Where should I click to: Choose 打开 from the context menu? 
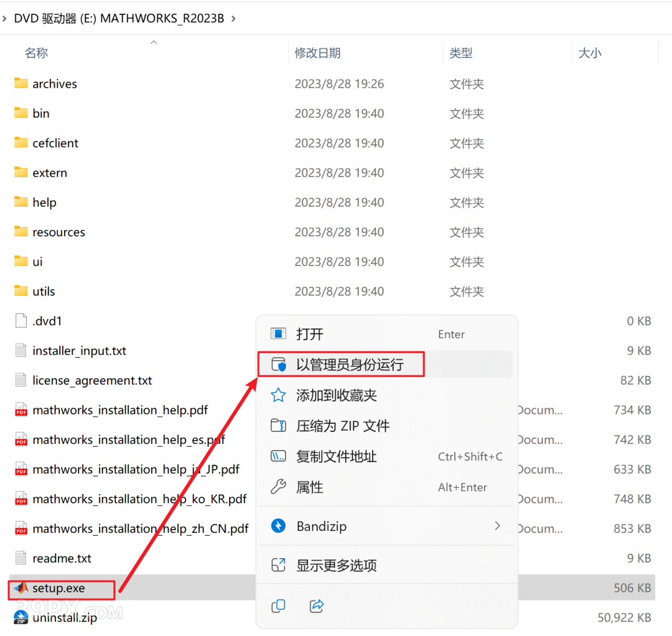[386, 334]
